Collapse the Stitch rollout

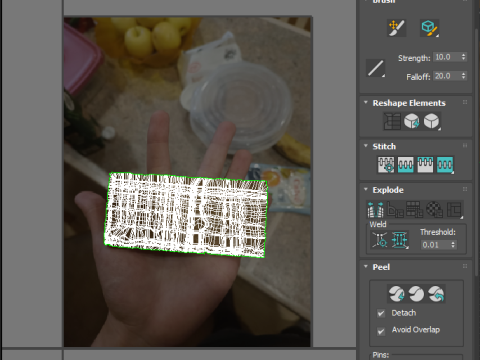click(x=366, y=146)
